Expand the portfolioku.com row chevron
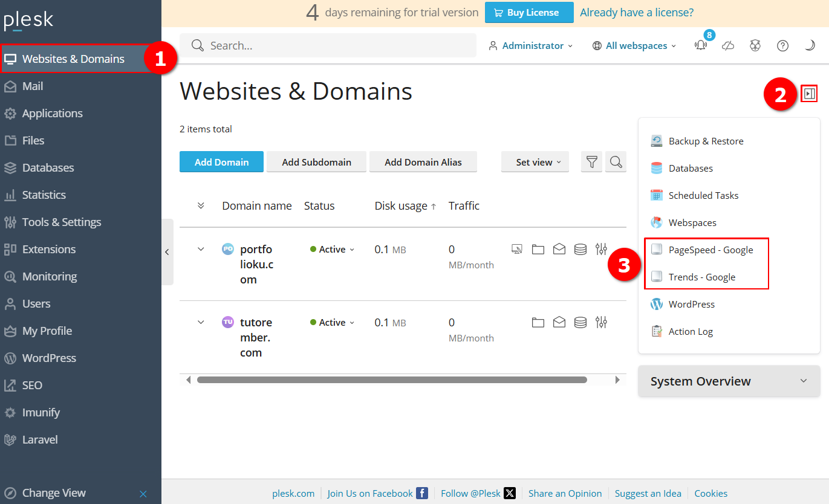829x504 pixels. [x=201, y=249]
